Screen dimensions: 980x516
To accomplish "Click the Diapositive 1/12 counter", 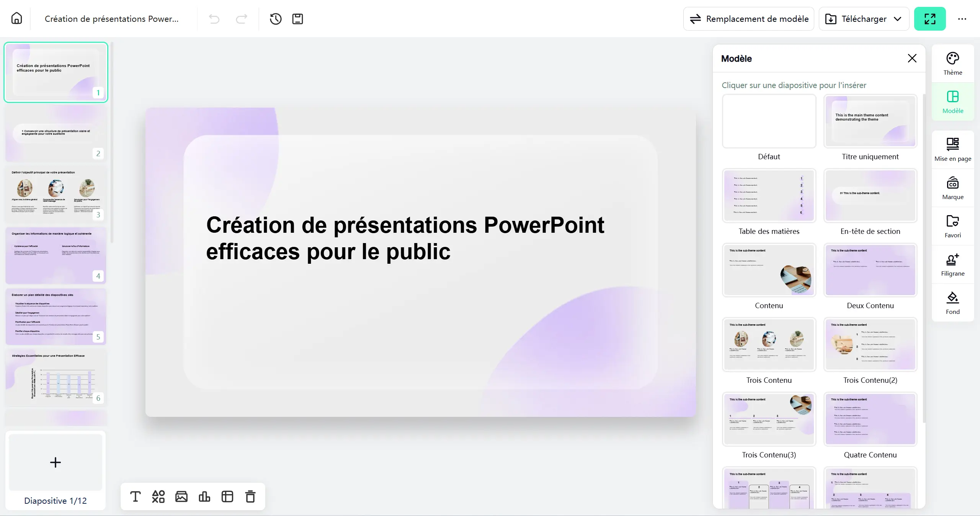I will tap(56, 500).
